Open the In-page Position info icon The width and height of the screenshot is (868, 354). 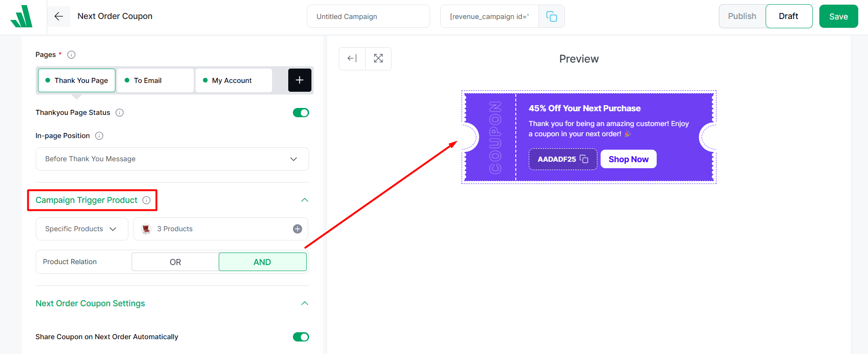click(99, 136)
